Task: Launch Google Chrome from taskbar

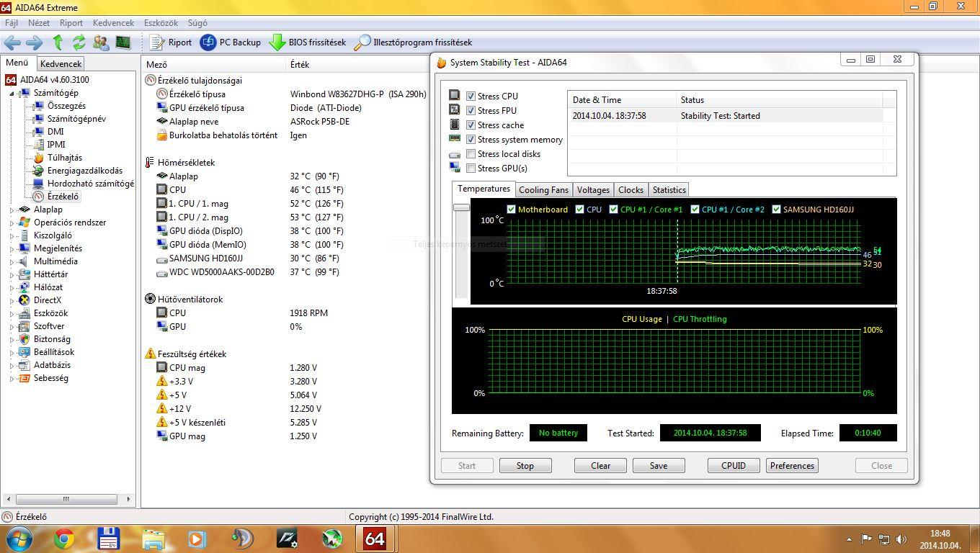Action: tap(64, 539)
